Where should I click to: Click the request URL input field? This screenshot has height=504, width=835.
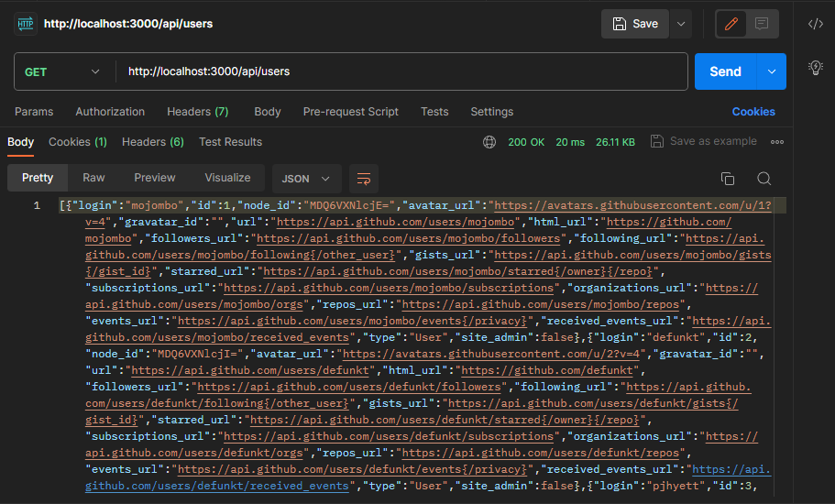click(401, 71)
